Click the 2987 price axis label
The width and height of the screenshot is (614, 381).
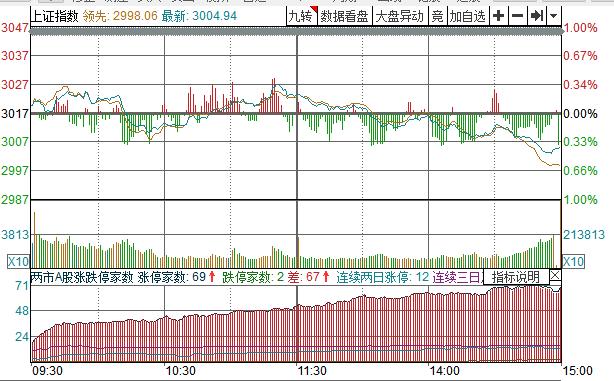[x=15, y=200]
